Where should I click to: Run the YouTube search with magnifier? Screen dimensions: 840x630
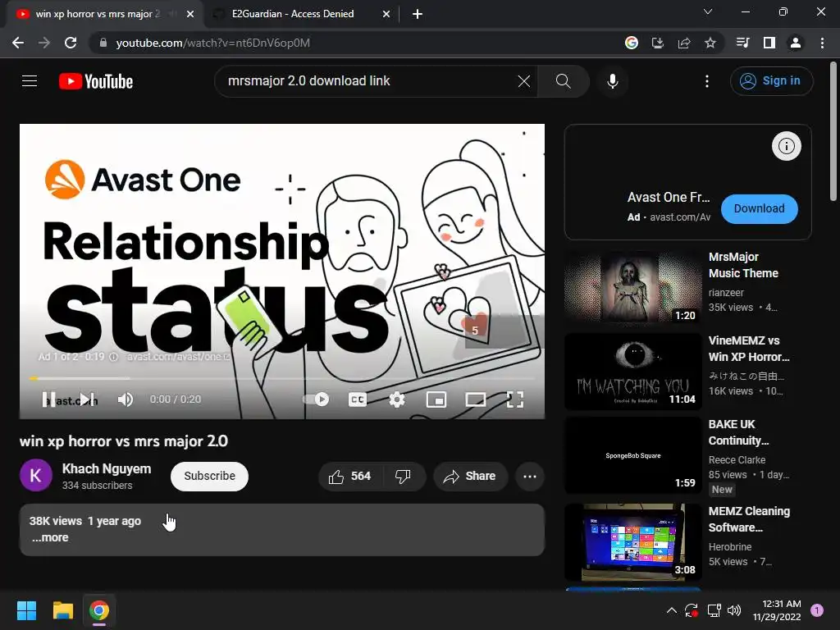[563, 81]
